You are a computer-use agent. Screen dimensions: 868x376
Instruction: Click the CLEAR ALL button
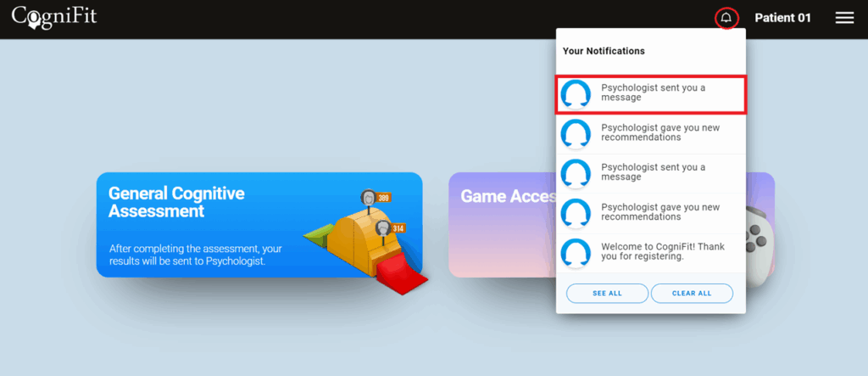pos(692,294)
